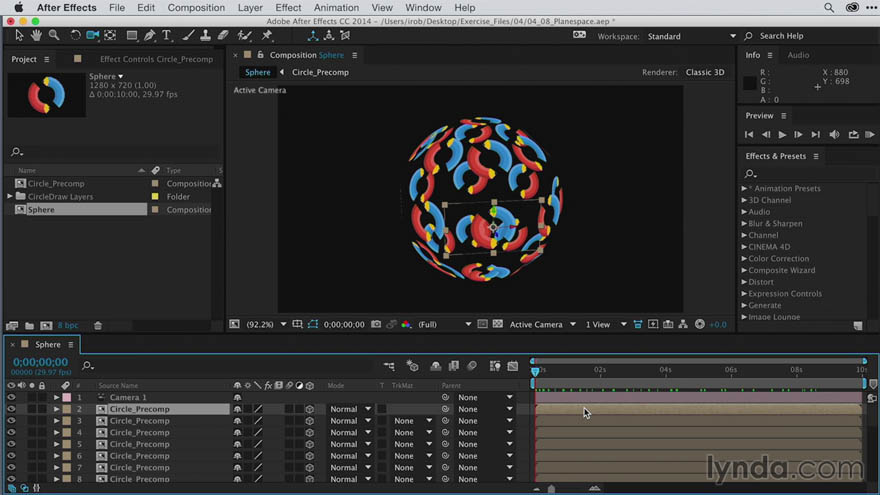Viewport: 880px width, 495px height.
Task: Play the preview
Action: (782, 135)
